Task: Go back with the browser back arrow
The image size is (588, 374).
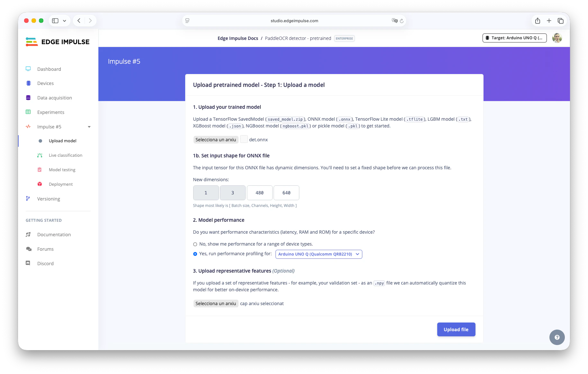Action: click(x=79, y=21)
